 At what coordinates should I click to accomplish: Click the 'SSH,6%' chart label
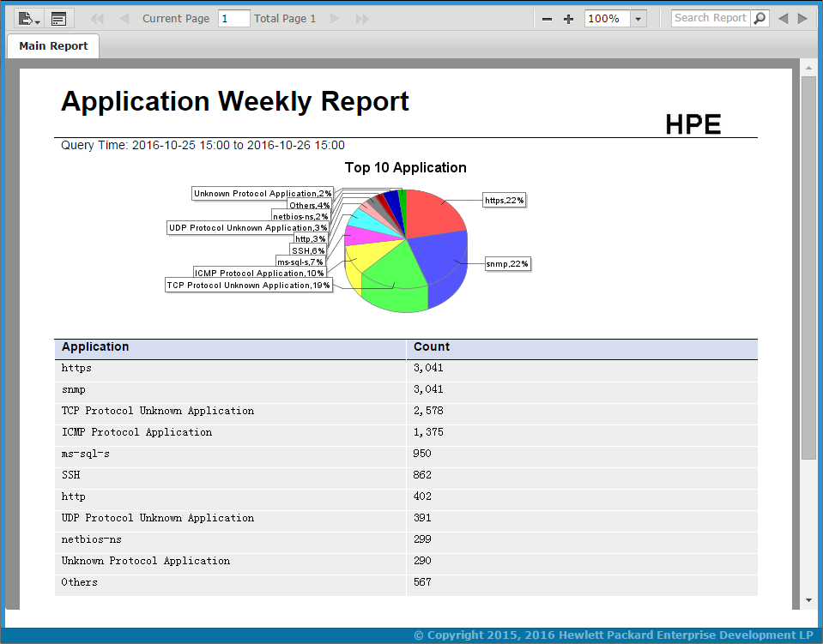[x=309, y=250]
